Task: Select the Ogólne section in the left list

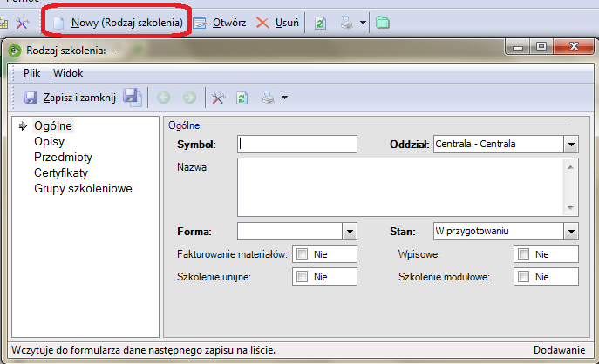Action: click(x=52, y=125)
